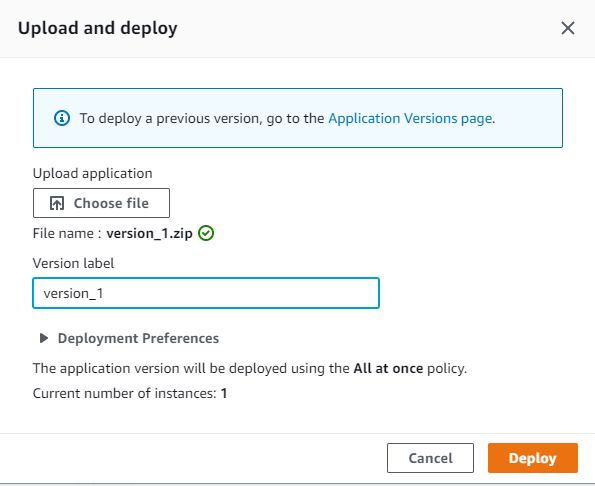Image resolution: width=595 pixels, height=486 pixels.
Task: Click the Upload and deploy title
Action: (x=98, y=28)
